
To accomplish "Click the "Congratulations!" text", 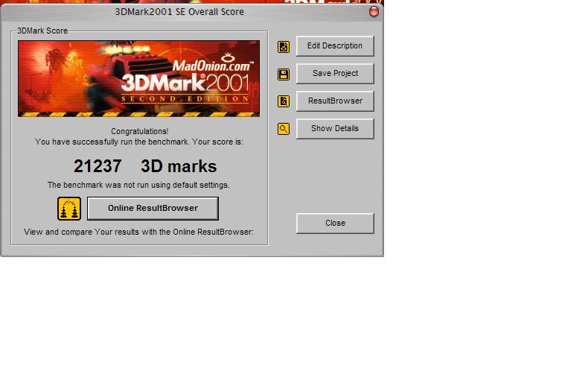I will click(x=139, y=131).
